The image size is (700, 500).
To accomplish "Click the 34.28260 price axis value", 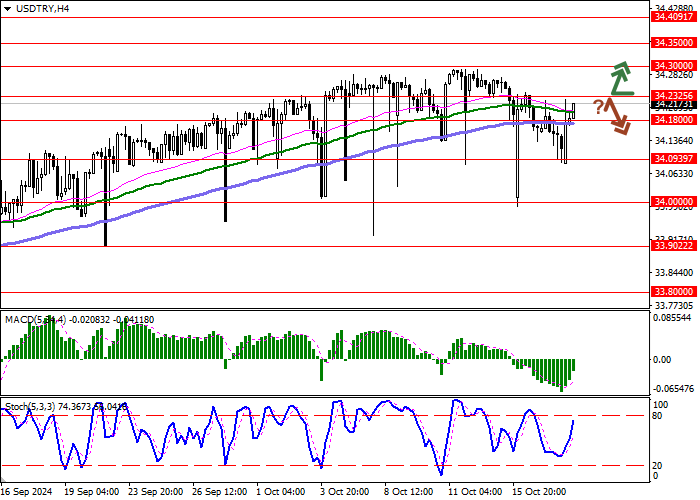I will (x=674, y=75).
